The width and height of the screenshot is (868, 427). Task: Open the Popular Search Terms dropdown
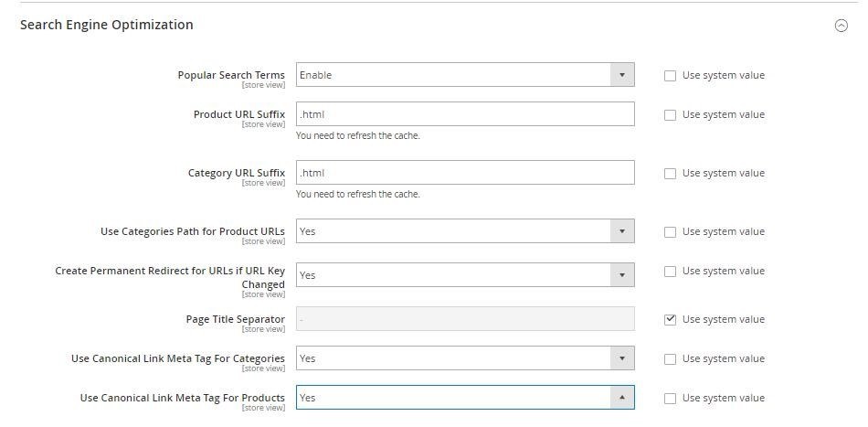tap(465, 75)
